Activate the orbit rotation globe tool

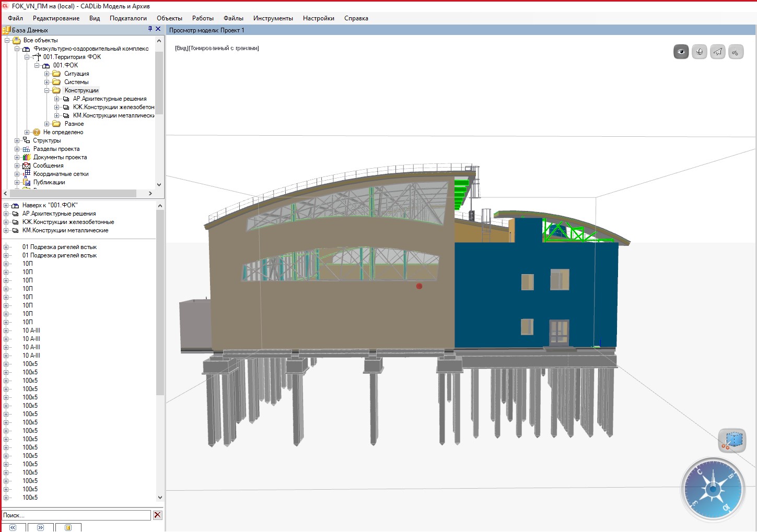pos(699,52)
